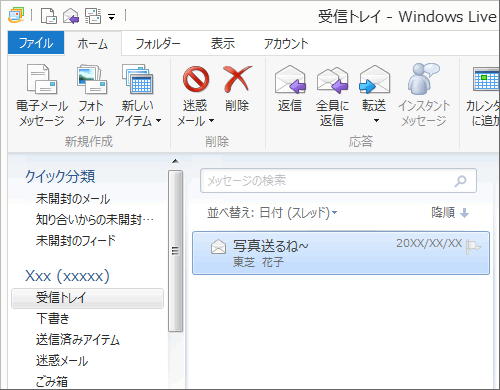The image size is (500, 390).
Task: Open the ファイル menu tab
Action: point(36,43)
